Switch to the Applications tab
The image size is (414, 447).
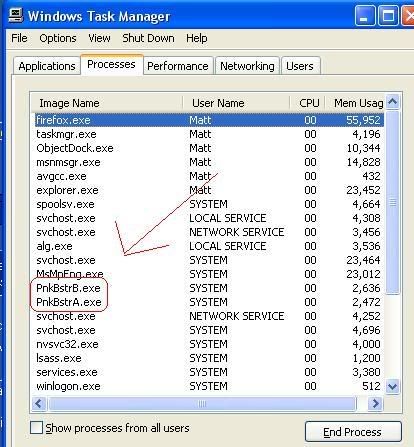(47, 66)
